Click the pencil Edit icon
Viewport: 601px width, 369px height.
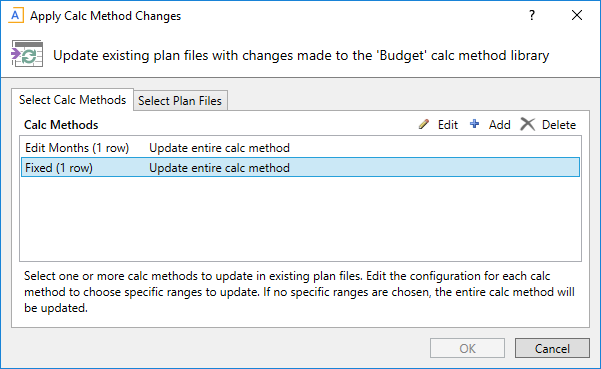click(424, 124)
